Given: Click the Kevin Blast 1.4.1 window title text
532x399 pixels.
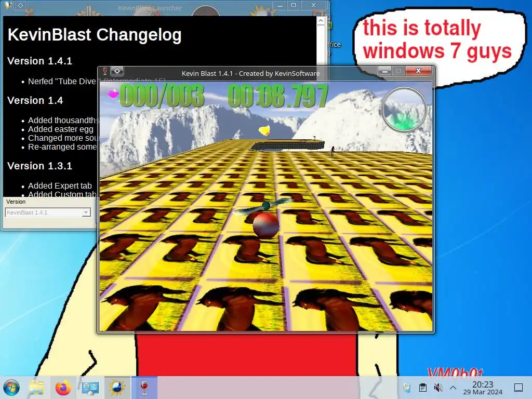Looking at the screenshot, I should tap(250, 73).
